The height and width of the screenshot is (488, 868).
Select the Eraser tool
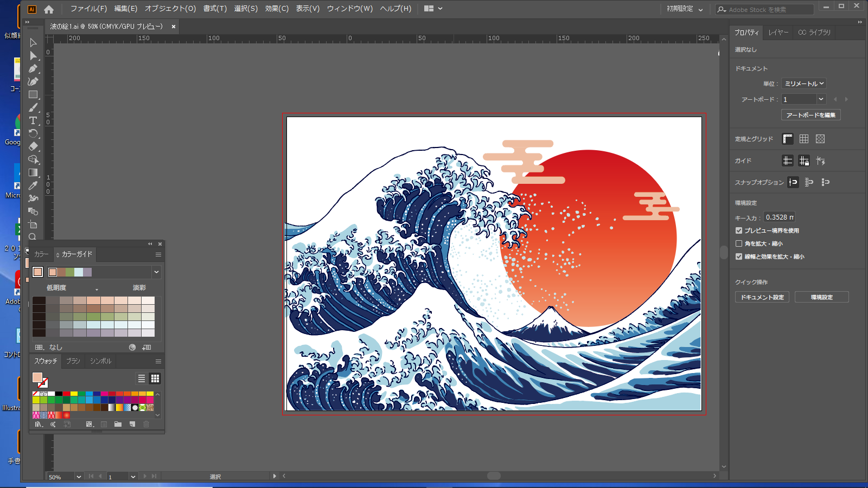[x=33, y=146]
